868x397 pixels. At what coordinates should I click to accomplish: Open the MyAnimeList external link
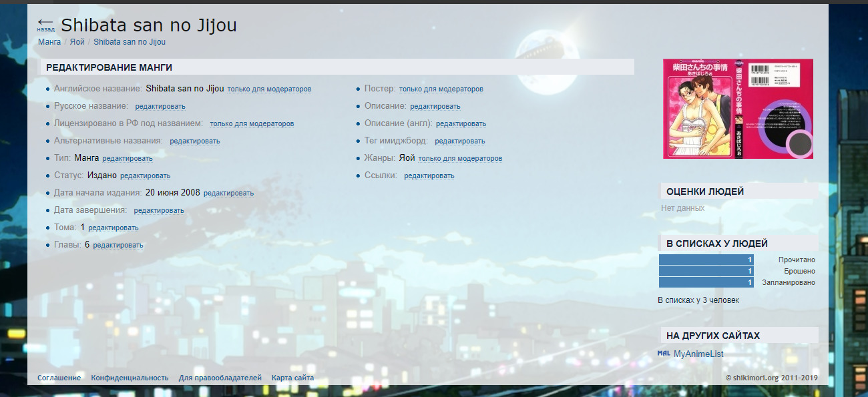[x=698, y=354]
